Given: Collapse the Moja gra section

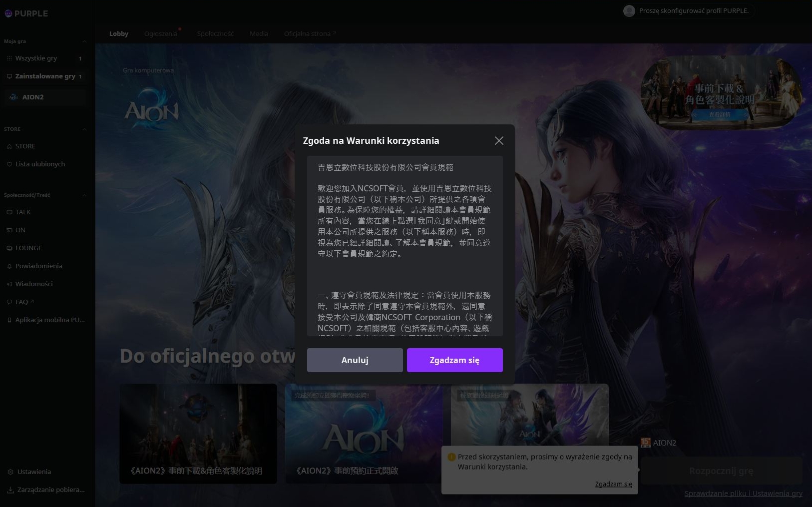Looking at the screenshot, I should click(x=84, y=41).
